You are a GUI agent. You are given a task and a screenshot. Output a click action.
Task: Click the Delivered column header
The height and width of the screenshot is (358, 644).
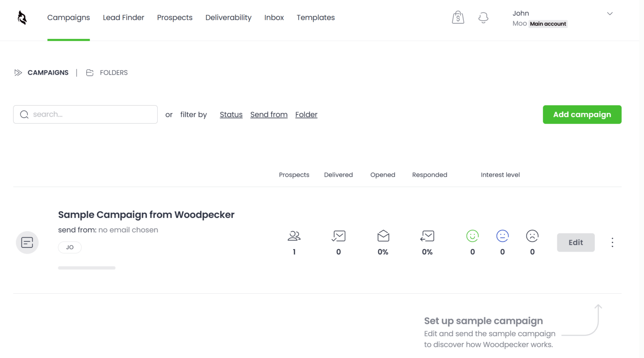pos(338,175)
